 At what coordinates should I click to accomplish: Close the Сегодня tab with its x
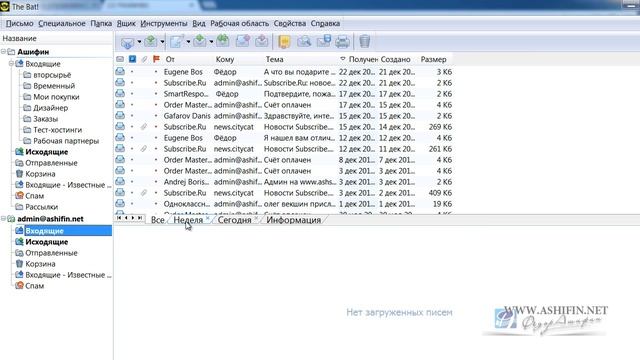[256, 218]
